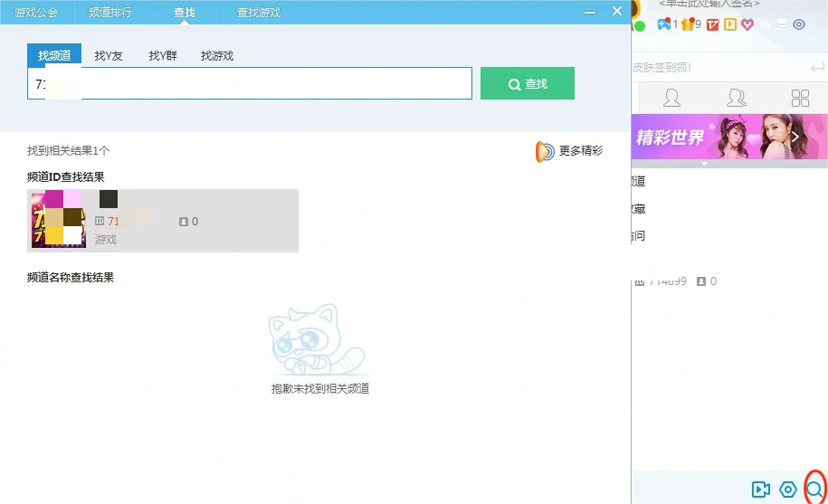Open the four-squares apps grid tab
Image resolution: width=828 pixels, height=504 pixels.
tap(800, 98)
